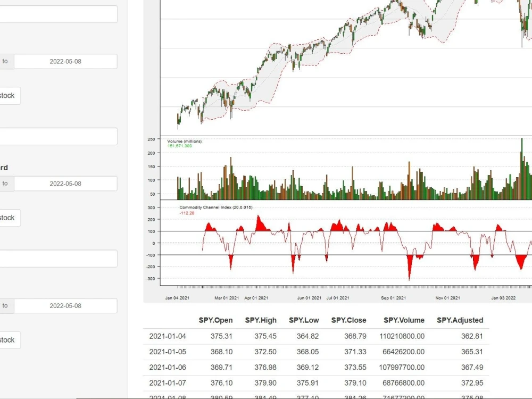This screenshot has width=532, height=399.
Task: Click the close value 373.55
Action: pyautogui.click(x=355, y=368)
